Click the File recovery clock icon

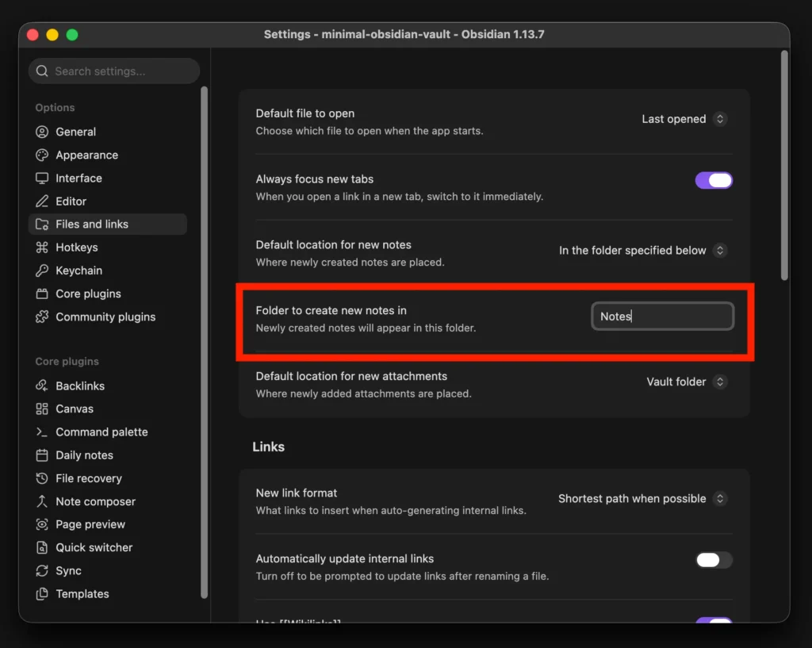point(42,478)
